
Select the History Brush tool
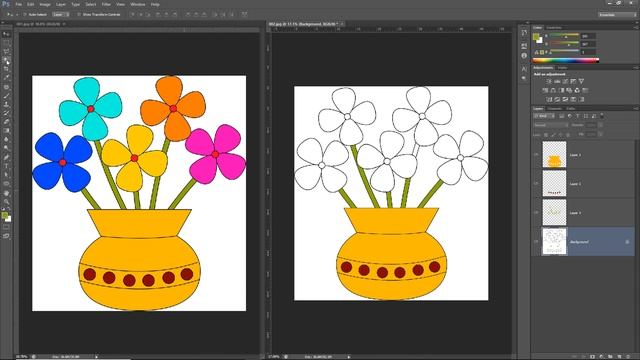[6, 113]
